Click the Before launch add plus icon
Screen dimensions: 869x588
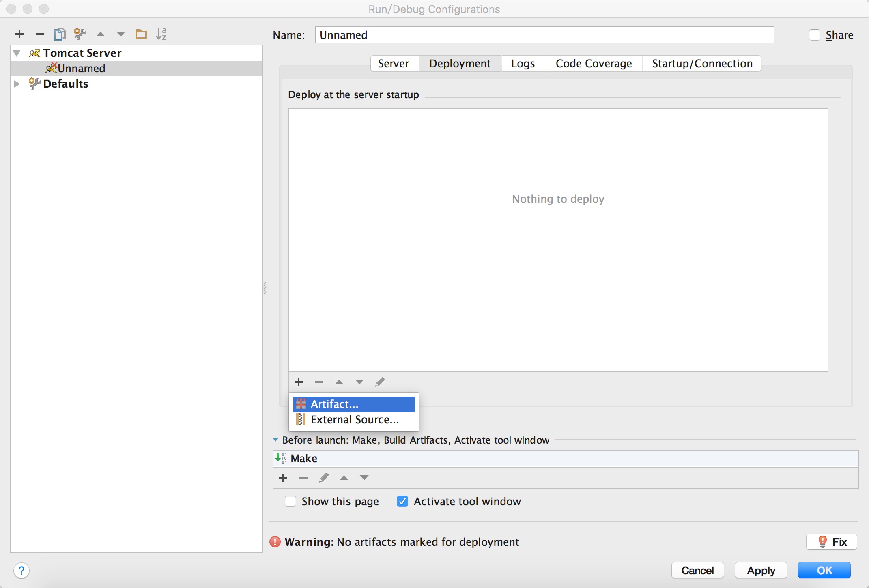pos(284,477)
